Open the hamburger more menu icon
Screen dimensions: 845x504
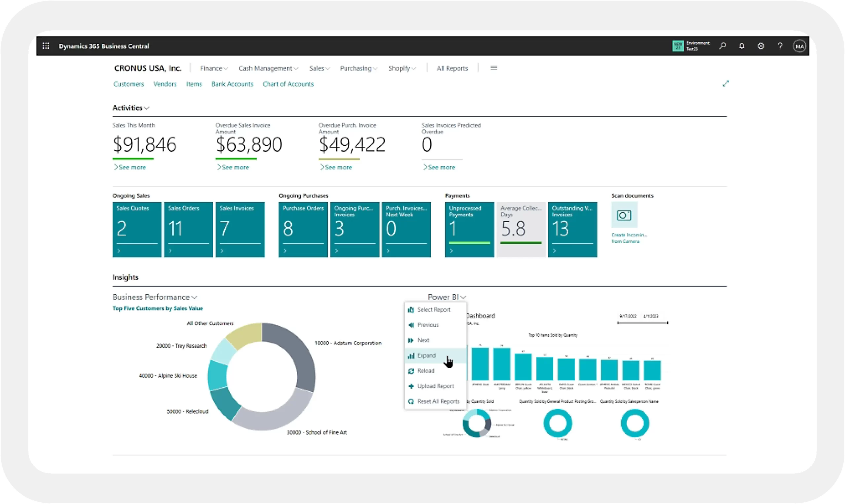coord(494,68)
